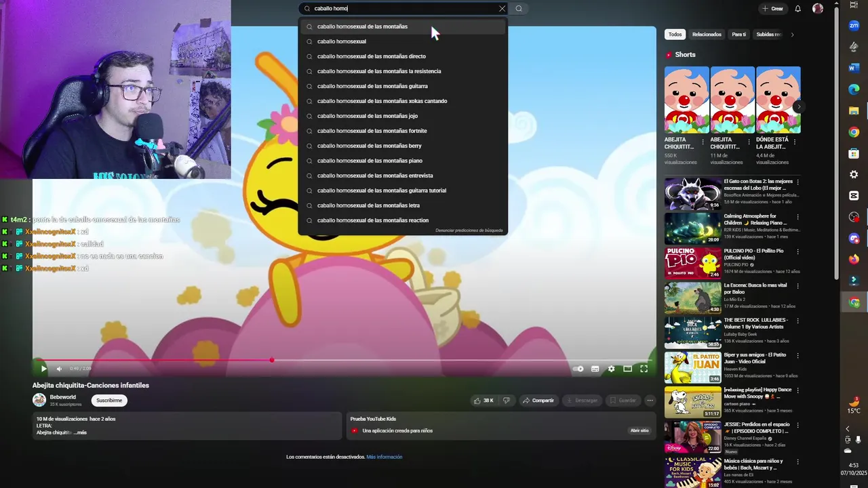Open the Zoom app in the taskbar
Viewport: 868px width, 488px height.
point(854,26)
